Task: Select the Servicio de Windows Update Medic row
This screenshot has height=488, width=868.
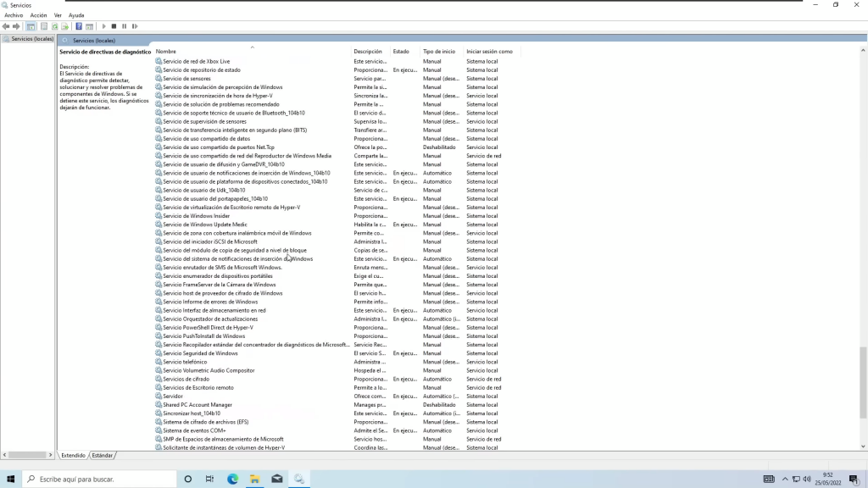Action: [205, 225]
